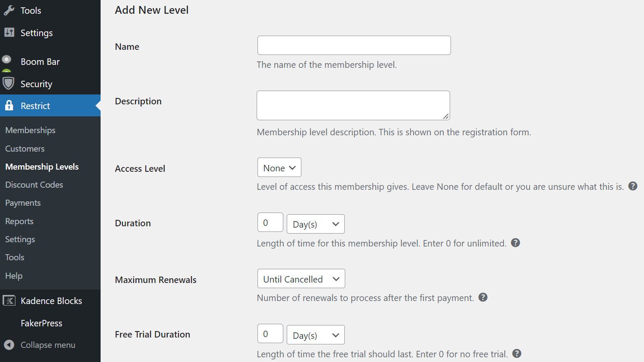The image size is (644, 362).
Task: Go to Discount Codes in Restrict menu
Action: (x=34, y=185)
